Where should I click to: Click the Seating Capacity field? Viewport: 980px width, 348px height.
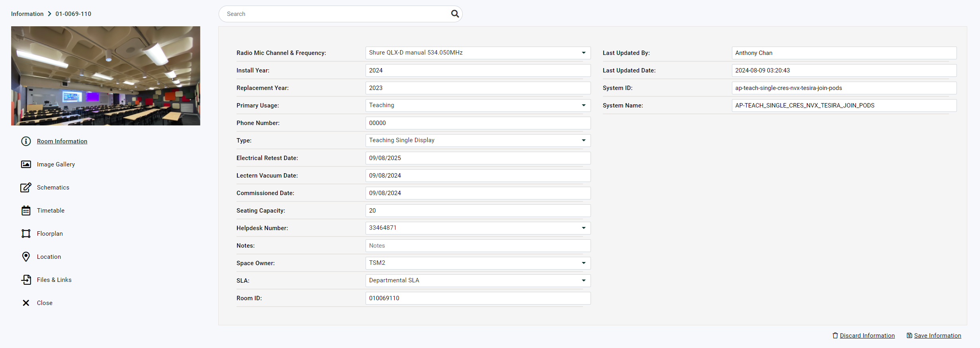click(x=478, y=211)
